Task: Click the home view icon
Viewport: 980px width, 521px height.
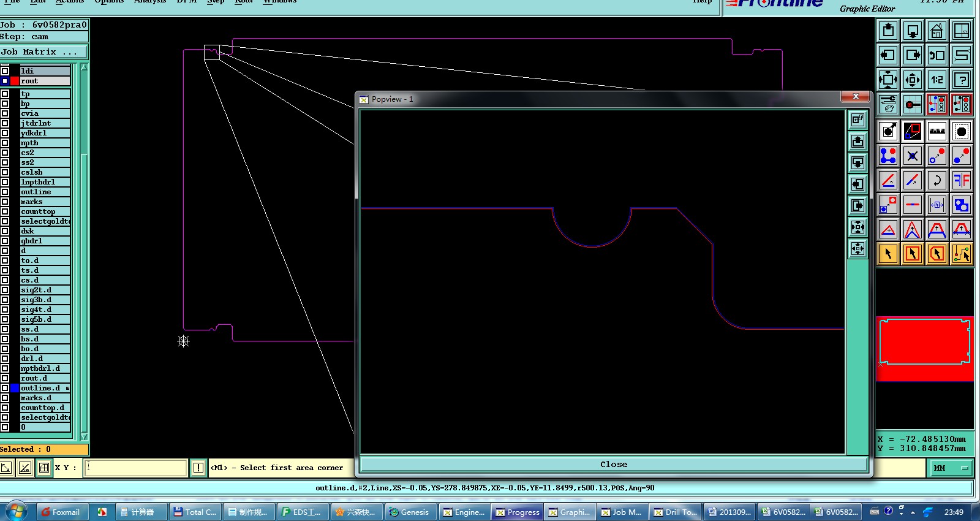Action: click(937, 30)
